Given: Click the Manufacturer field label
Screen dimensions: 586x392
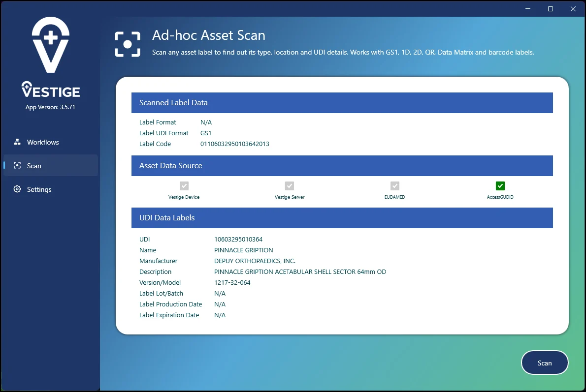Looking at the screenshot, I should click(159, 261).
